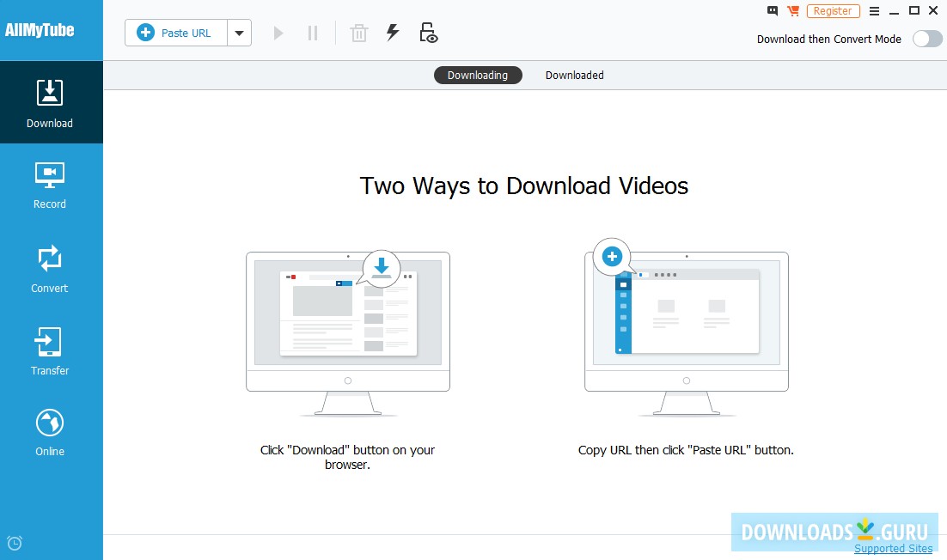The image size is (947, 560).
Task: Click the Register button
Action: [833, 11]
